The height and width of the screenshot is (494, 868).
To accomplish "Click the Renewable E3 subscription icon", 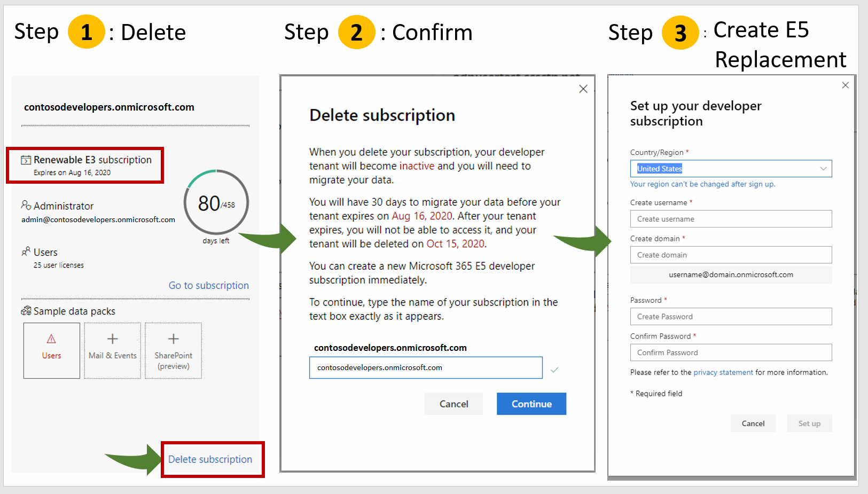I will pyautogui.click(x=26, y=160).
